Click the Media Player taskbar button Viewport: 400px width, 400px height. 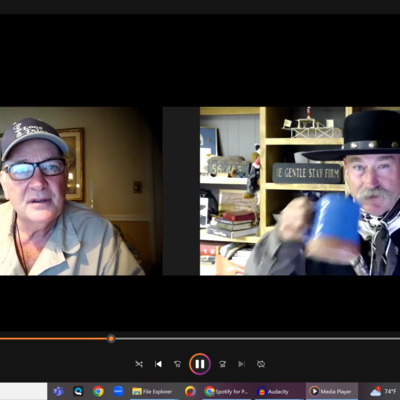pyautogui.click(x=332, y=391)
